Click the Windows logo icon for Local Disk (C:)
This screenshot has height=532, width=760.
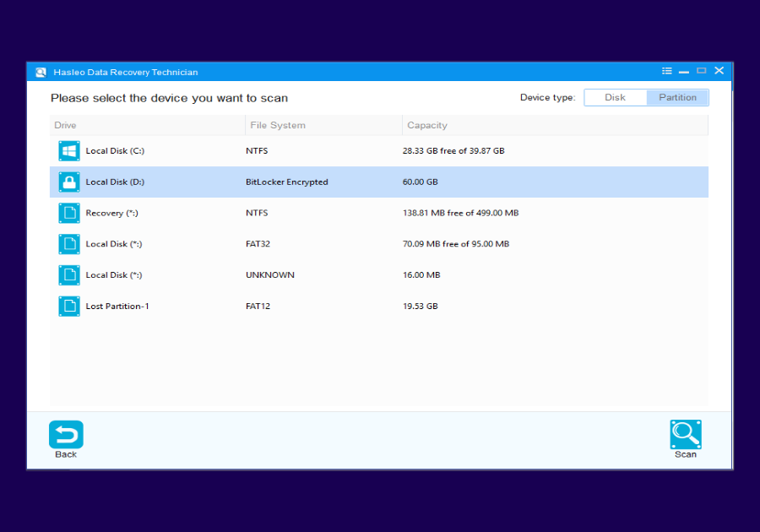coord(68,150)
